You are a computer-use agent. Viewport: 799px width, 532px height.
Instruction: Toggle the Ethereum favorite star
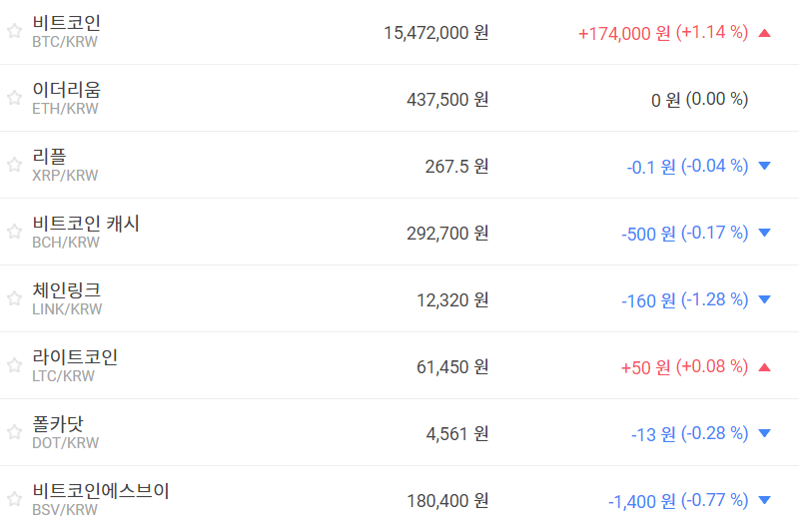[14, 98]
